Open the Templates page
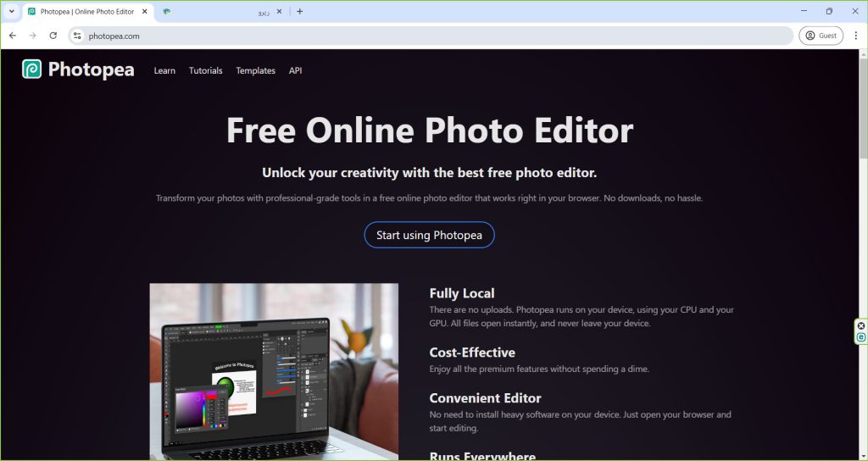Image resolution: width=868 pixels, height=461 pixels. [x=255, y=71]
